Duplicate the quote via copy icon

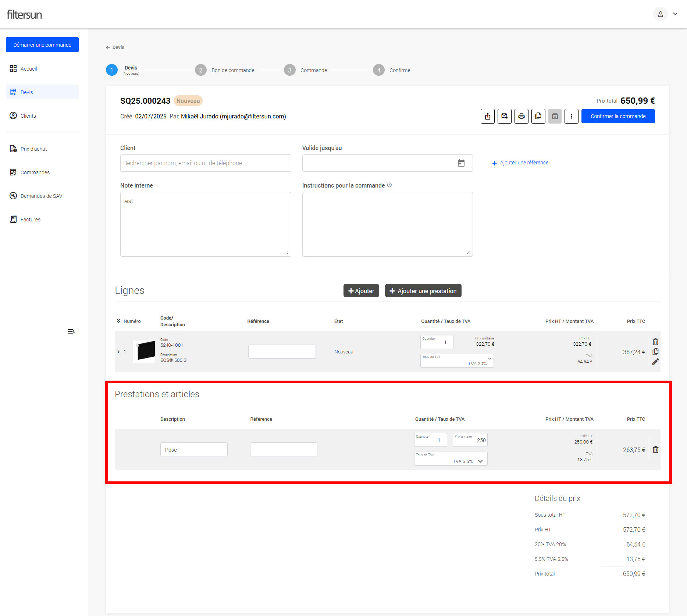click(x=538, y=116)
